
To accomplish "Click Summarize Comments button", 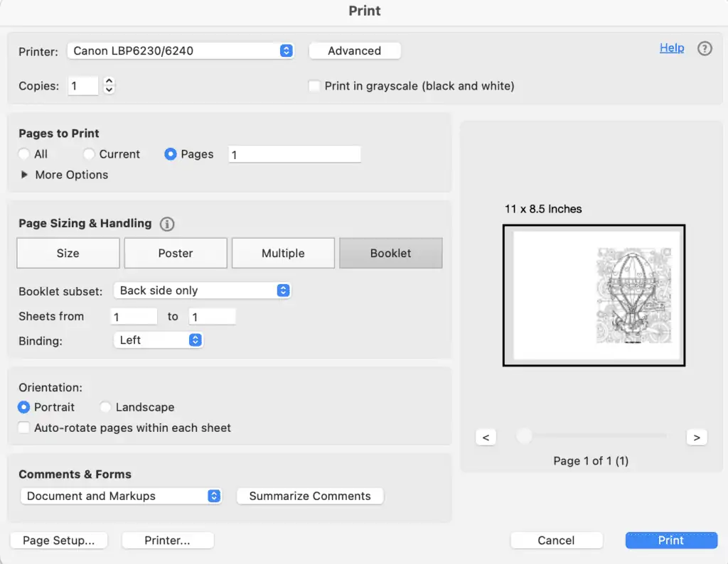I will (310, 496).
